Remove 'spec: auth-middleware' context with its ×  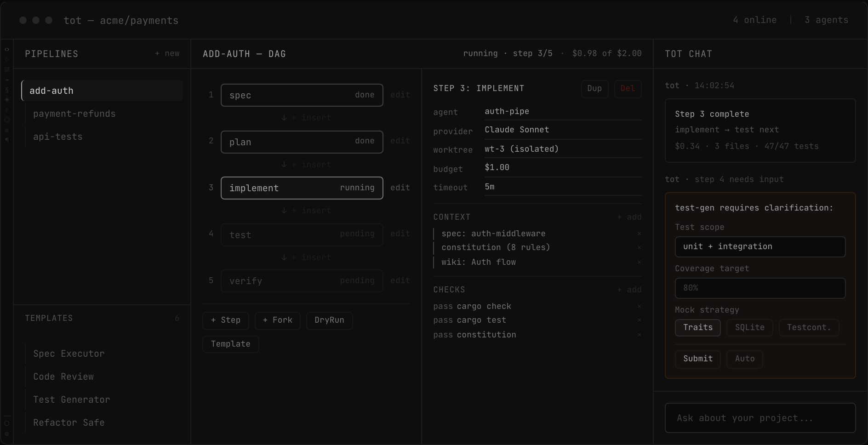coord(639,234)
